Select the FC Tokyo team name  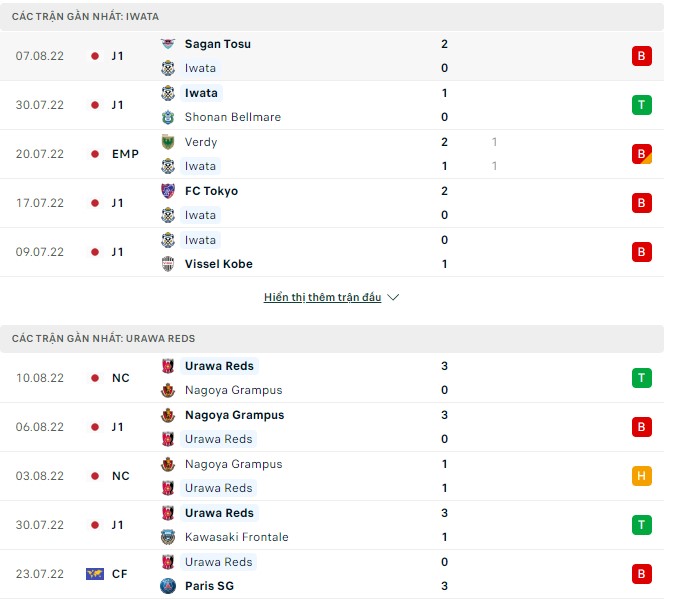211,191
